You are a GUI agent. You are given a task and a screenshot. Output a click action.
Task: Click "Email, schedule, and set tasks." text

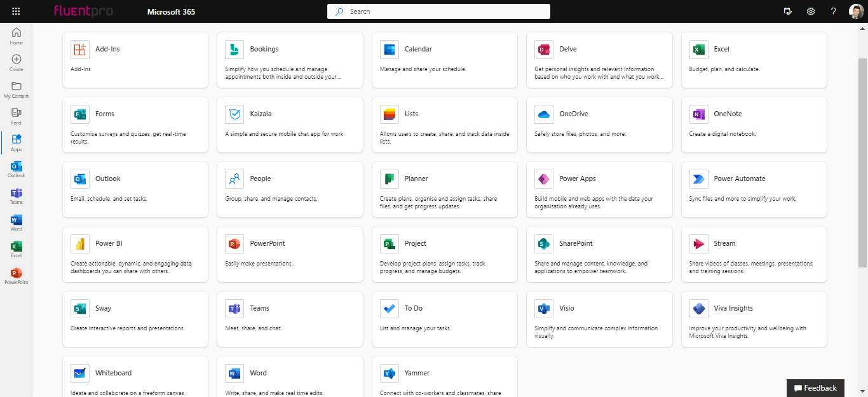coord(109,199)
